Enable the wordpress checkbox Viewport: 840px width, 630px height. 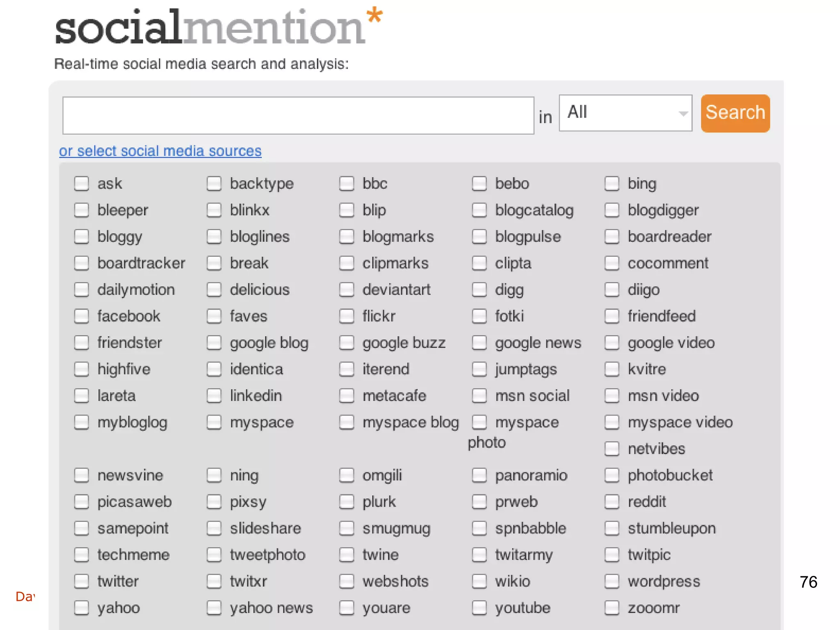(612, 581)
